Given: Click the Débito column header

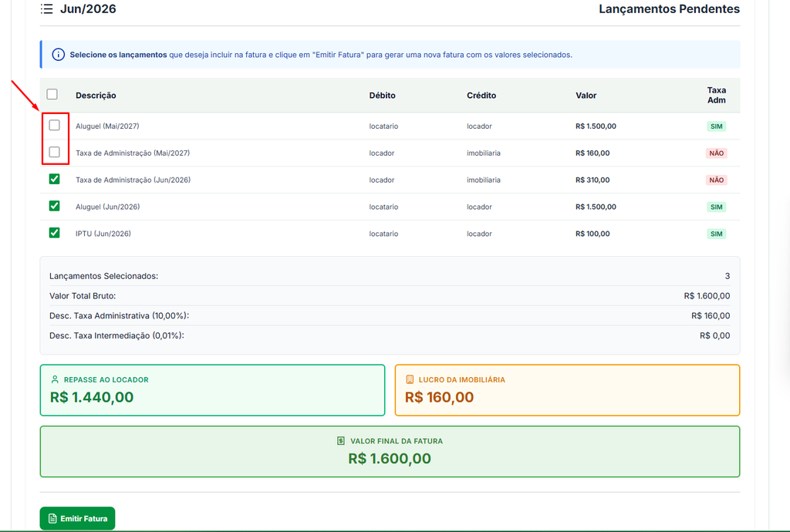Looking at the screenshot, I should tap(383, 96).
